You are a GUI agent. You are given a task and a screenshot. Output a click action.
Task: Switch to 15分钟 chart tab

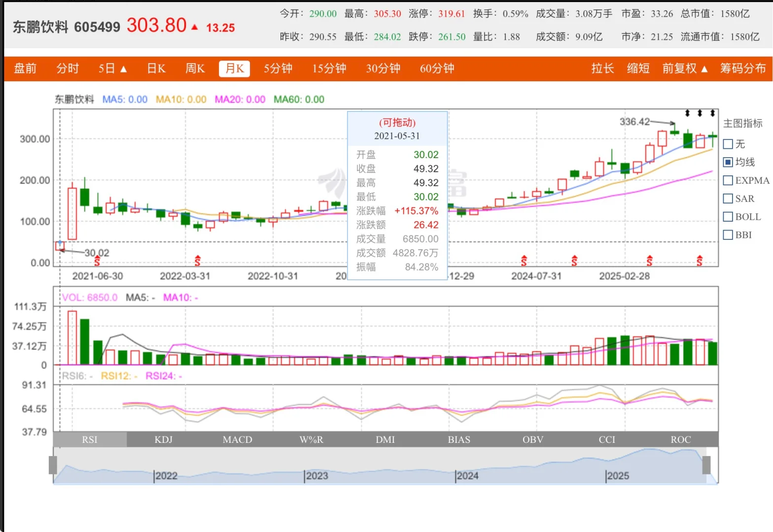pos(329,68)
